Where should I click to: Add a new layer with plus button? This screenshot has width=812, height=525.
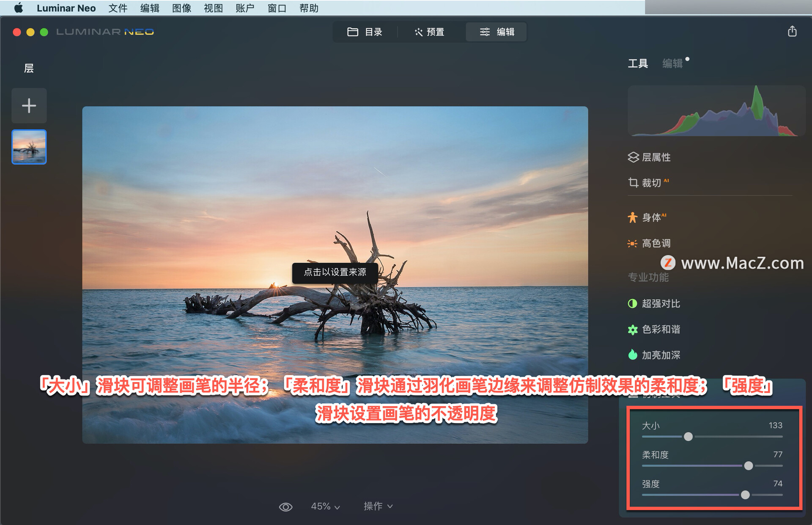(29, 105)
